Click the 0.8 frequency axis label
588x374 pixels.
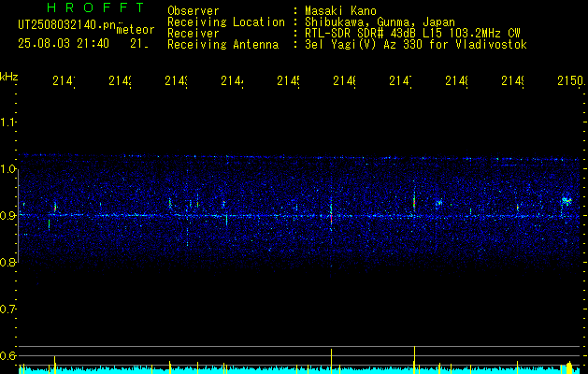coord(8,262)
